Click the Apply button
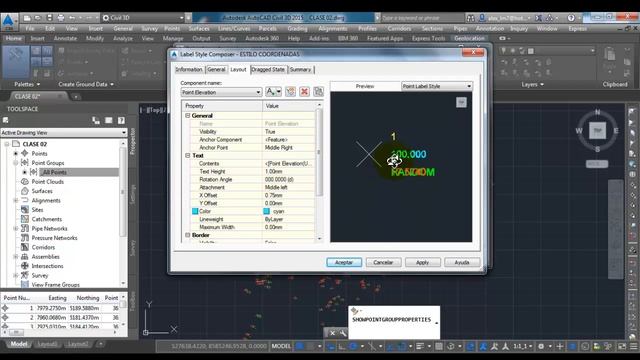 [422, 262]
